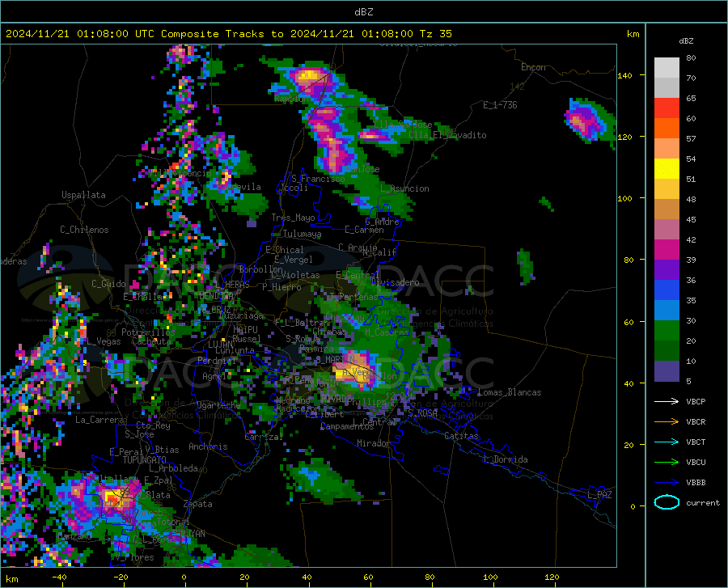
Task: Click the 'VBBB' legend label
Action: (x=696, y=482)
